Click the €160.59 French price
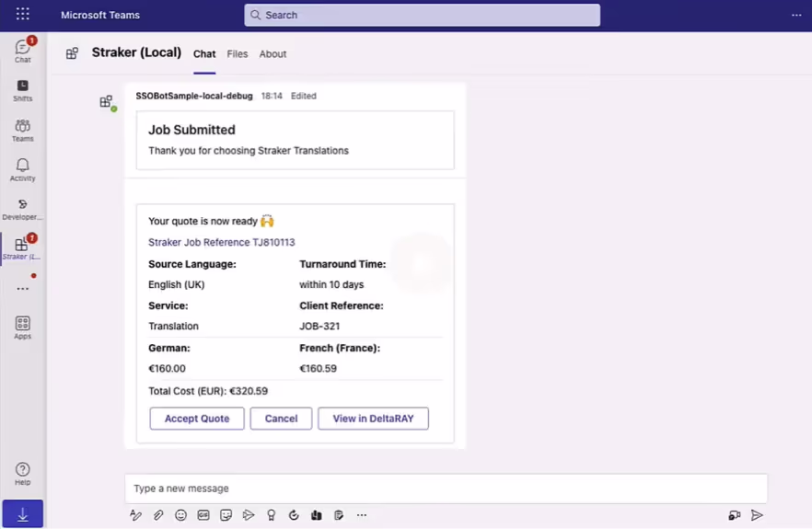 click(x=318, y=369)
